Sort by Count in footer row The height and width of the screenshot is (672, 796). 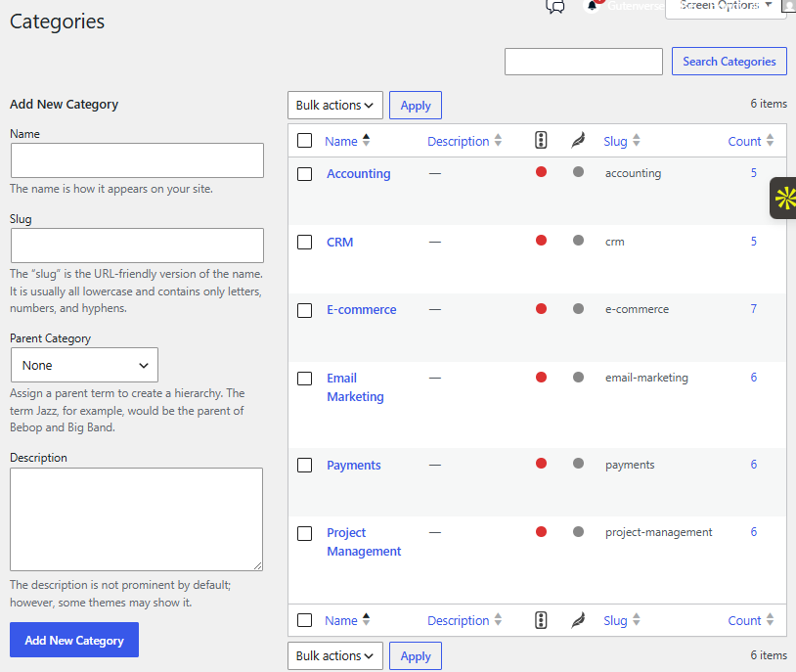(751, 620)
